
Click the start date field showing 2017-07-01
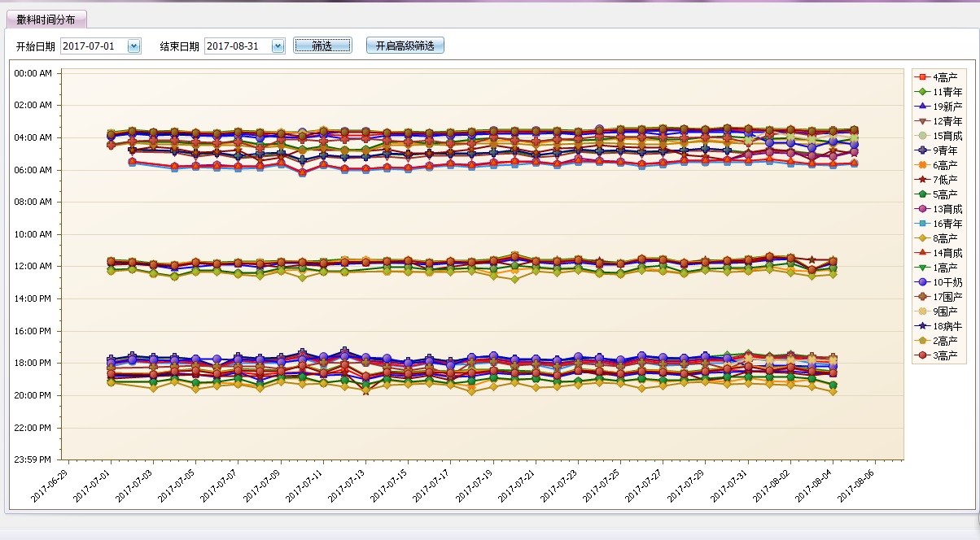93,46
